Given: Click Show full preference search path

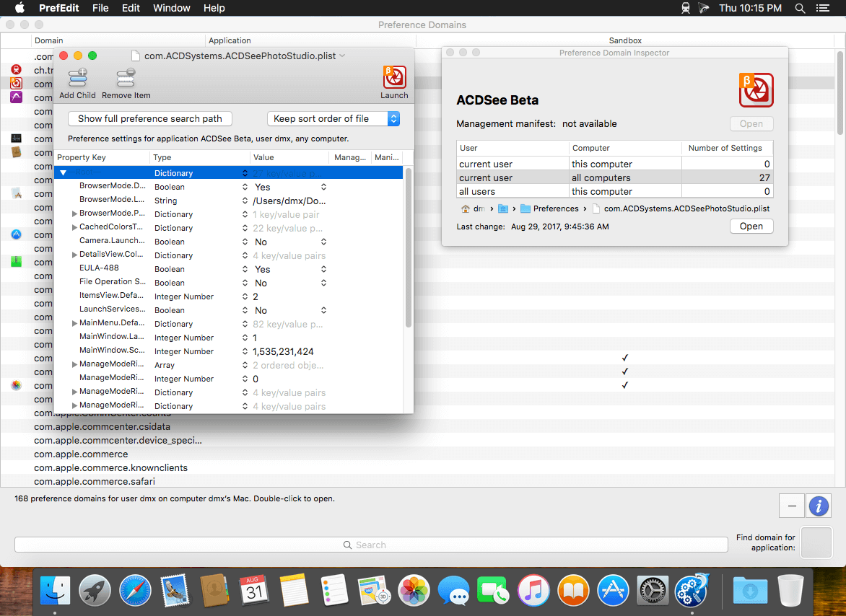Looking at the screenshot, I should pos(150,118).
